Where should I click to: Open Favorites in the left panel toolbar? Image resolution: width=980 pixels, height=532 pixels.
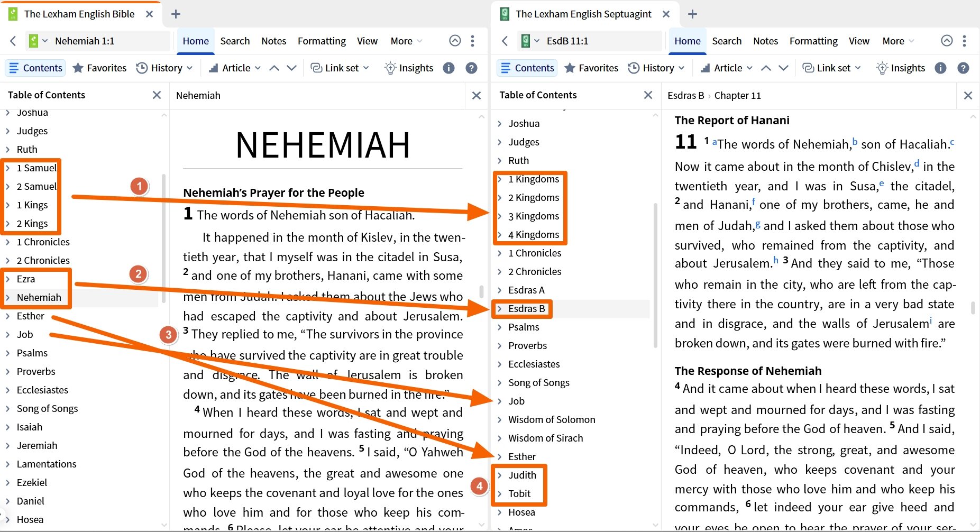tap(99, 68)
